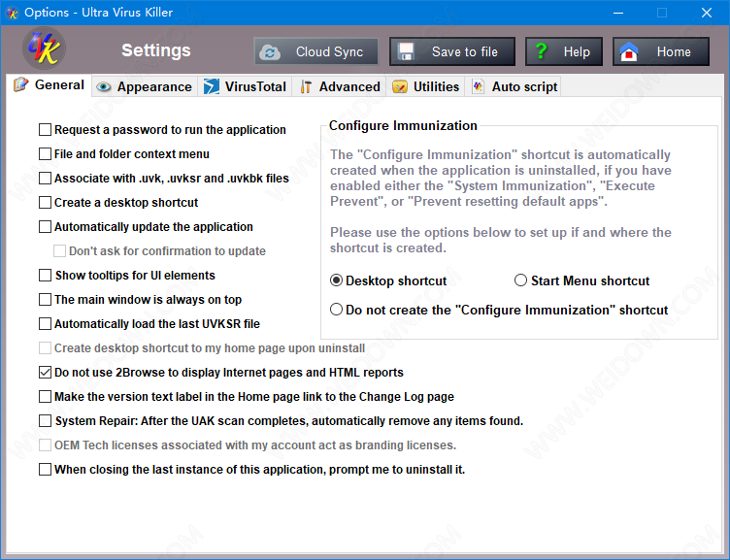Viewport: 730px width, 560px height.
Task: Click the Advanced tab tools icon
Action: coord(306,86)
